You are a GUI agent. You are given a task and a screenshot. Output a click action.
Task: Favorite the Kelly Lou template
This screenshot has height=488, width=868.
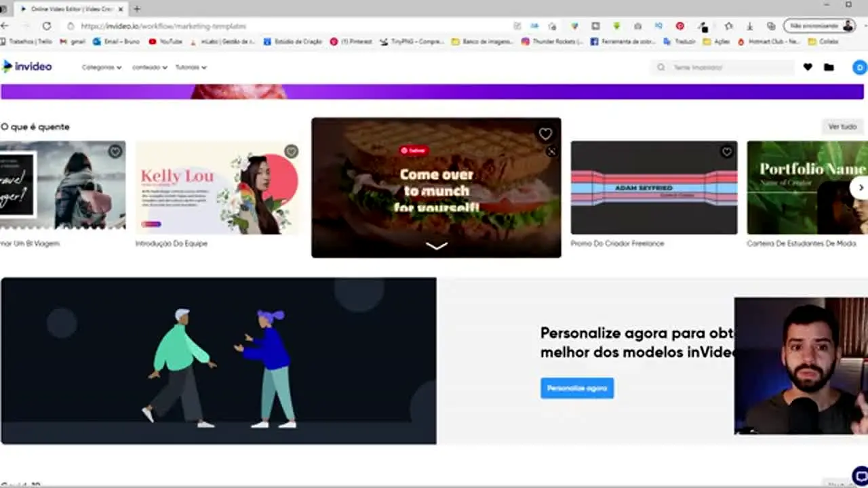[291, 151]
